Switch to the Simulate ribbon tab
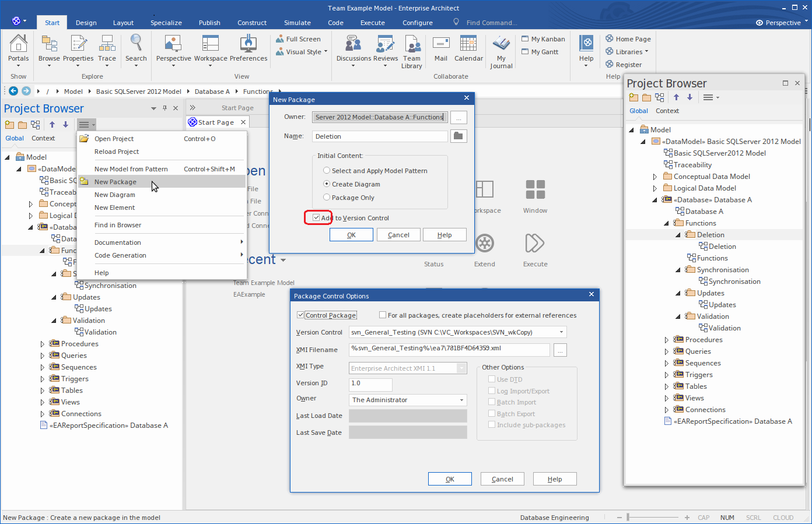Image resolution: width=812 pixels, height=524 pixels. 297,23
